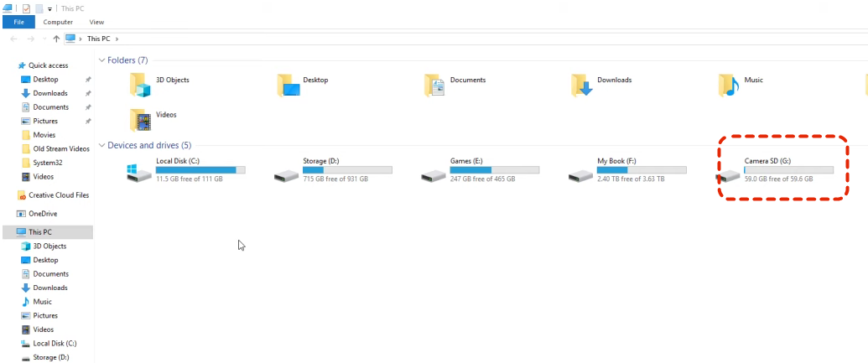Open the Music folder icon in Folders
868x363 pixels.
729,85
